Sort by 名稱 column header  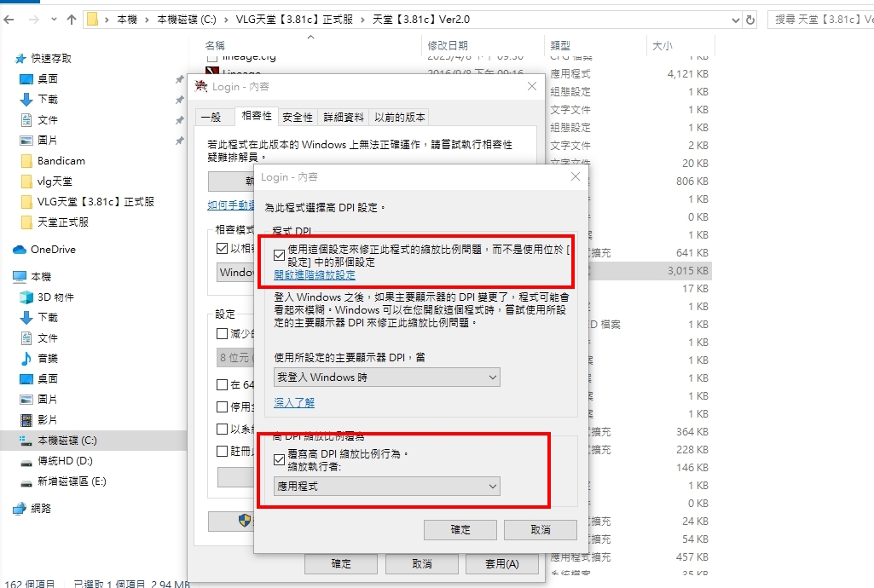215,46
